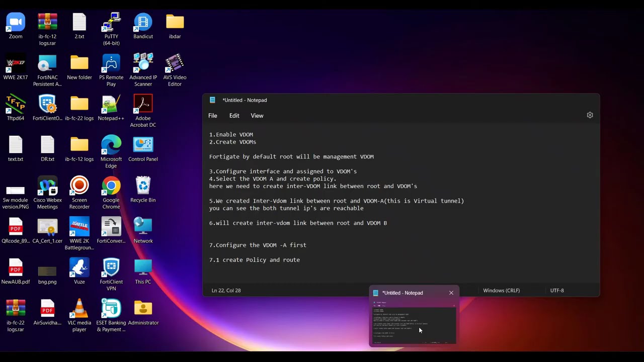Launch Google Chrome shortcut

111,193
